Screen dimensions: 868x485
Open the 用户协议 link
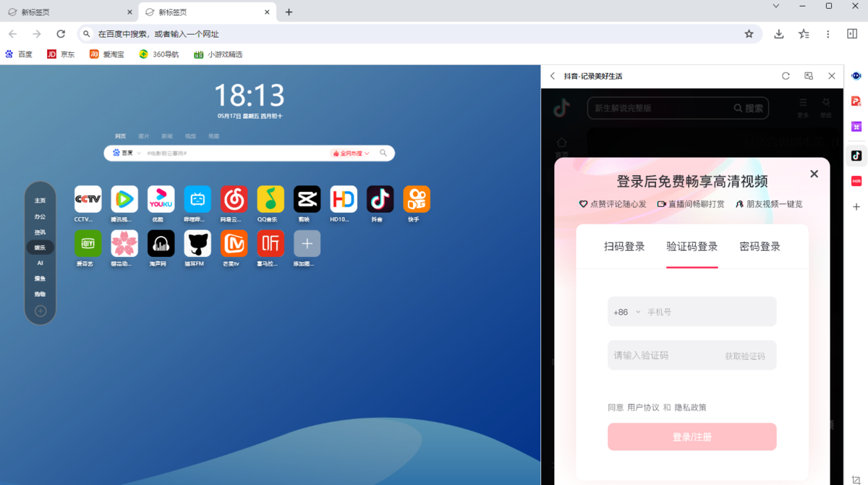(x=643, y=408)
